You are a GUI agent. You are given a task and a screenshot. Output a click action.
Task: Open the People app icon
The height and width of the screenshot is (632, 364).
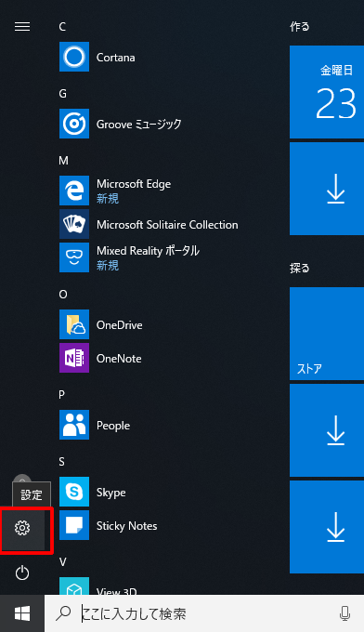coord(74,425)
